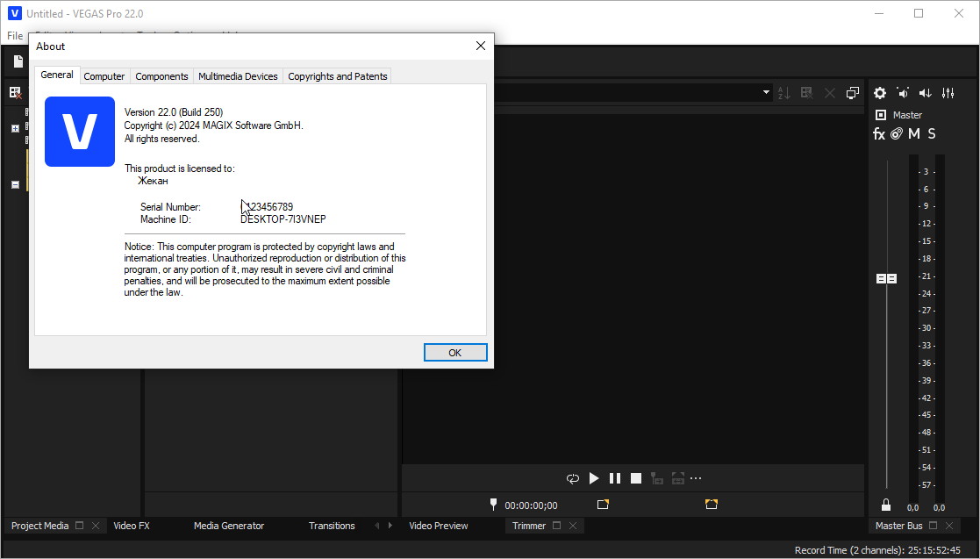Click the Master bus square icon
Screen dimensions: 980x559
(x=881, y=115)
